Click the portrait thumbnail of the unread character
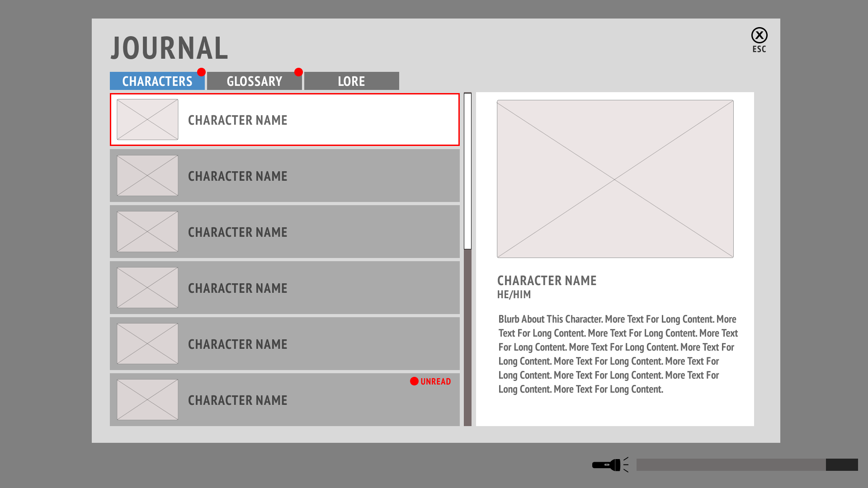868x488 pixels. point(147,400)
